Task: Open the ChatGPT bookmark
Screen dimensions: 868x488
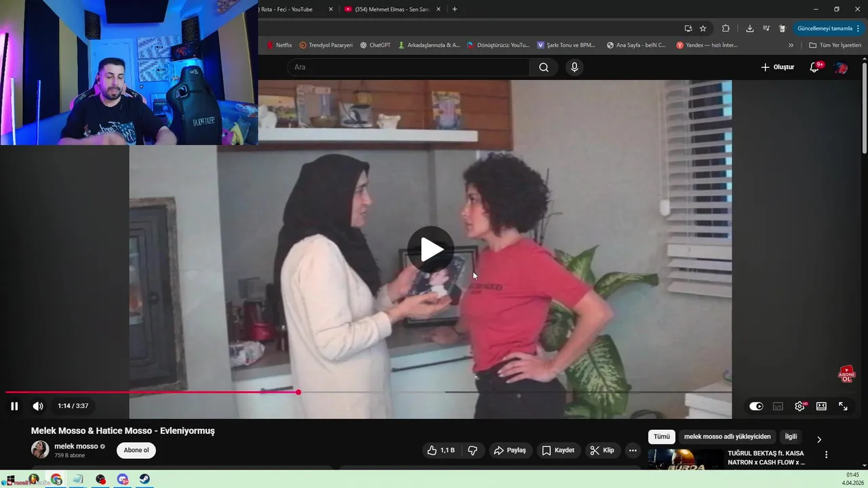Action: tap(375, 45)
